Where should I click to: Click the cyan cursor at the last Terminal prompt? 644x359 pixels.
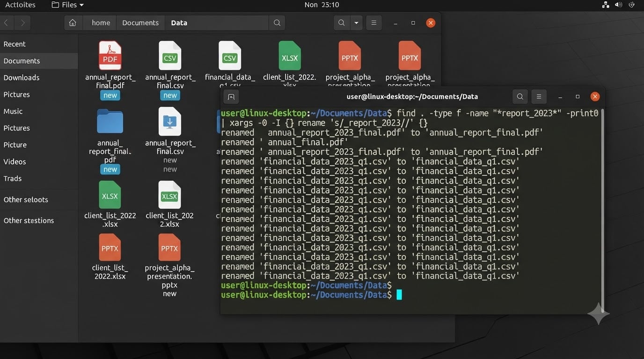tap(399, 294)
